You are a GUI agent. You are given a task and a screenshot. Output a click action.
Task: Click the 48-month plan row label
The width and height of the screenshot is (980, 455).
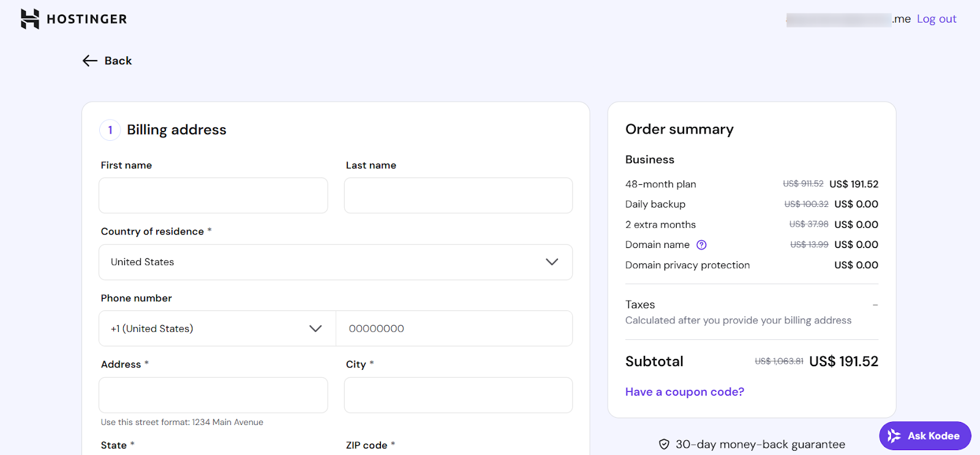pos(661,184)
